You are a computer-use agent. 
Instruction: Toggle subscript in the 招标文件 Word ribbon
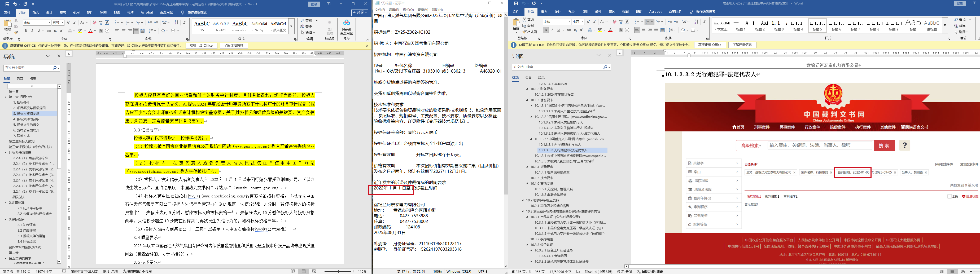point(55,31)
